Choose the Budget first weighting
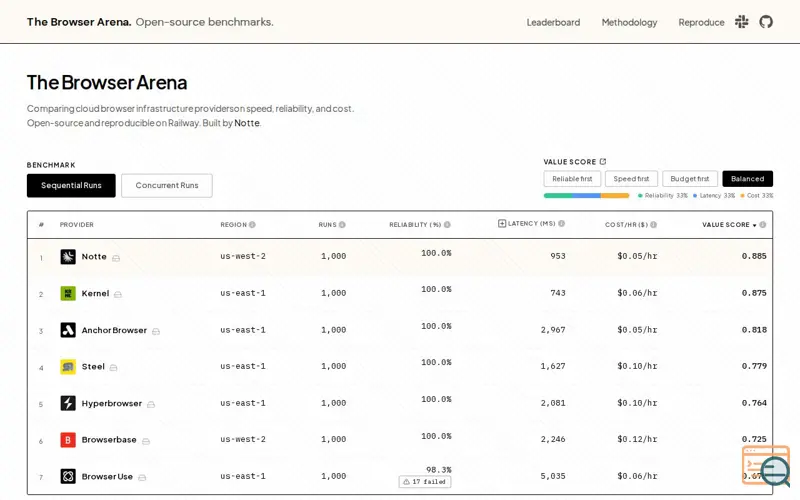 (x=690, y=179)
